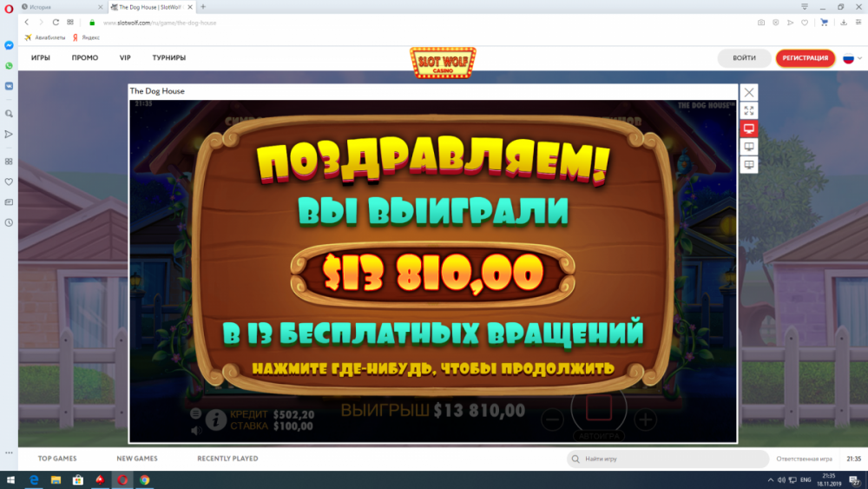Take snapshot with camera icon

pos(761,23)
